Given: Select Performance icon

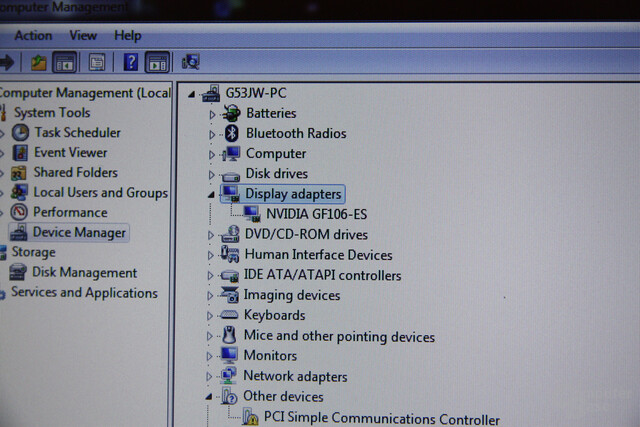Looking at the screenshot, I should tap(19, 212).
